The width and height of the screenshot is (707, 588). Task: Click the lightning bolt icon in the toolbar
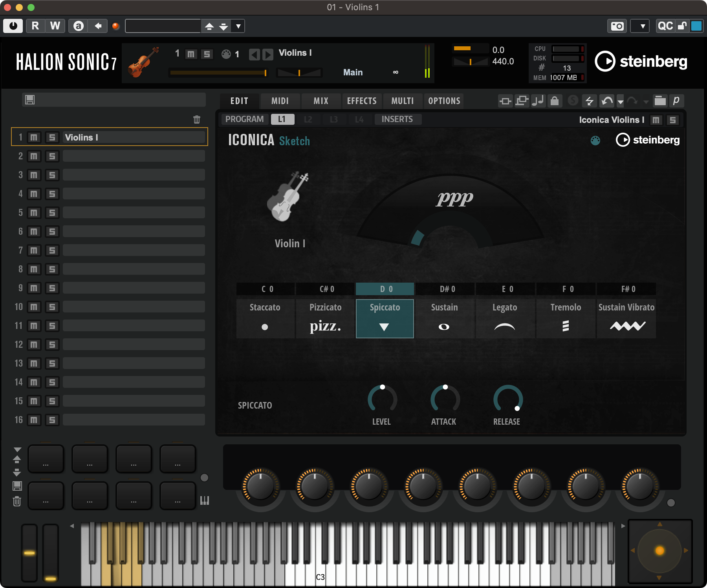pyautogui.click(x=589, y=101)
